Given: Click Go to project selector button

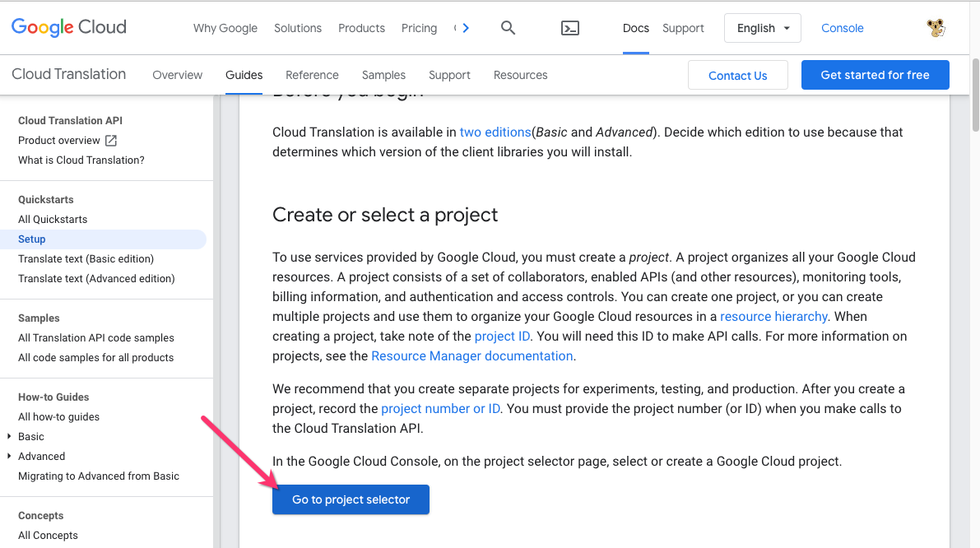Looking at the screenshot, I should [x=351, y=499].
